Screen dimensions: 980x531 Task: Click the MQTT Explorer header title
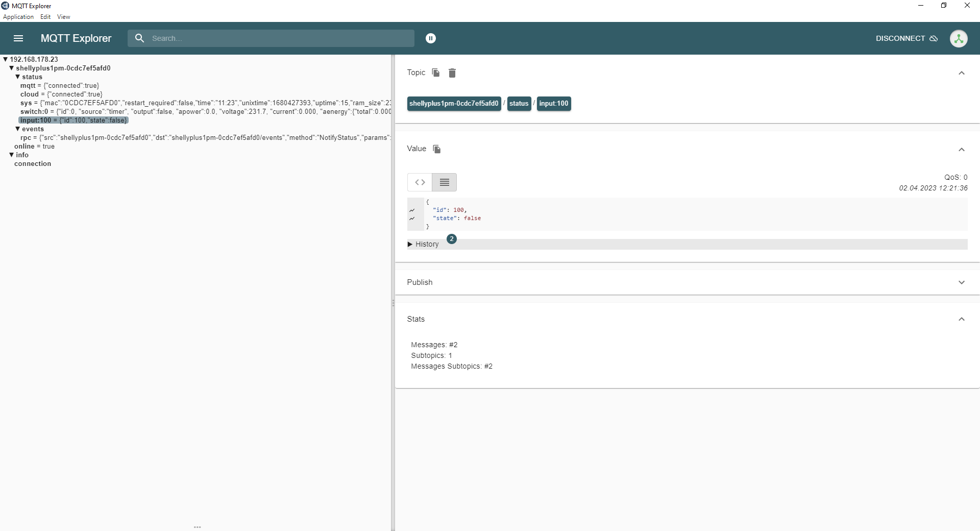[76, 38]
